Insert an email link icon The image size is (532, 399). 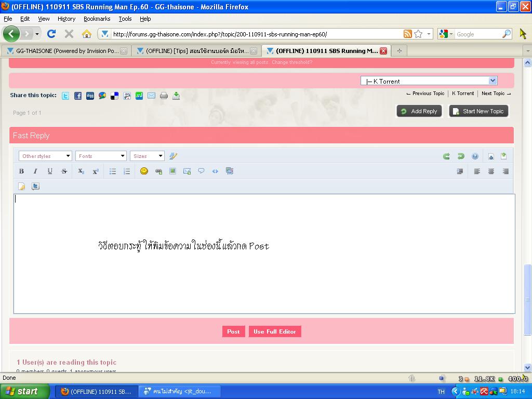pyautogui.click(x=187, y=171)
